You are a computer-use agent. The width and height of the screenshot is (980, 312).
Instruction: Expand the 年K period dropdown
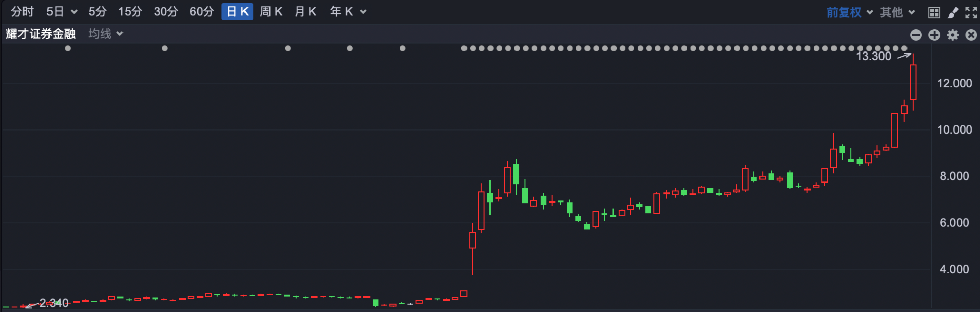pos(363,12)
